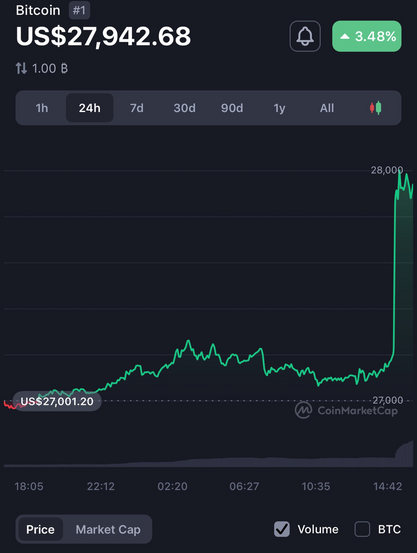Screen dimensions: 417x553
Task: Uncheck the Volume checkbox
Action: 282,529
